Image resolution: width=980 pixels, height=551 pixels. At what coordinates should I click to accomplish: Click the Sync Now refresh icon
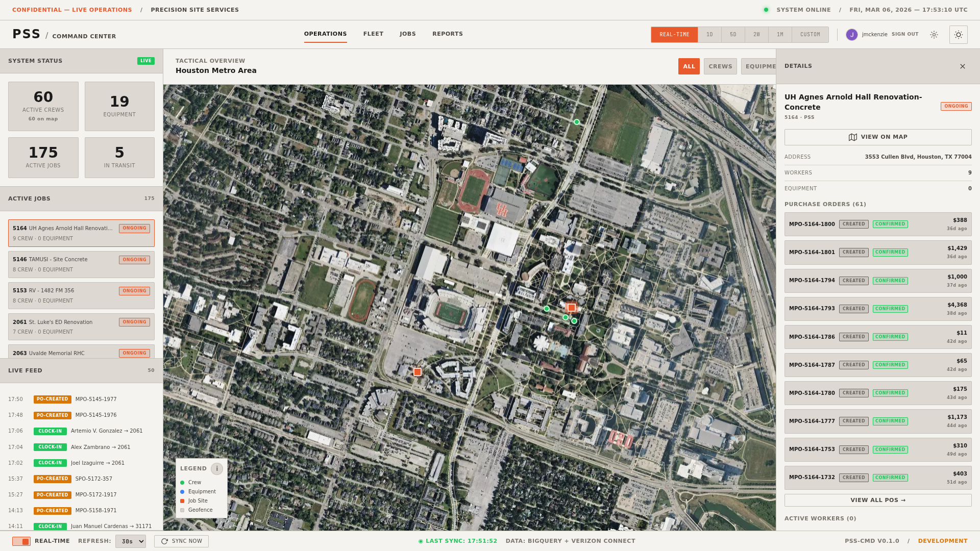pos(164,541)
